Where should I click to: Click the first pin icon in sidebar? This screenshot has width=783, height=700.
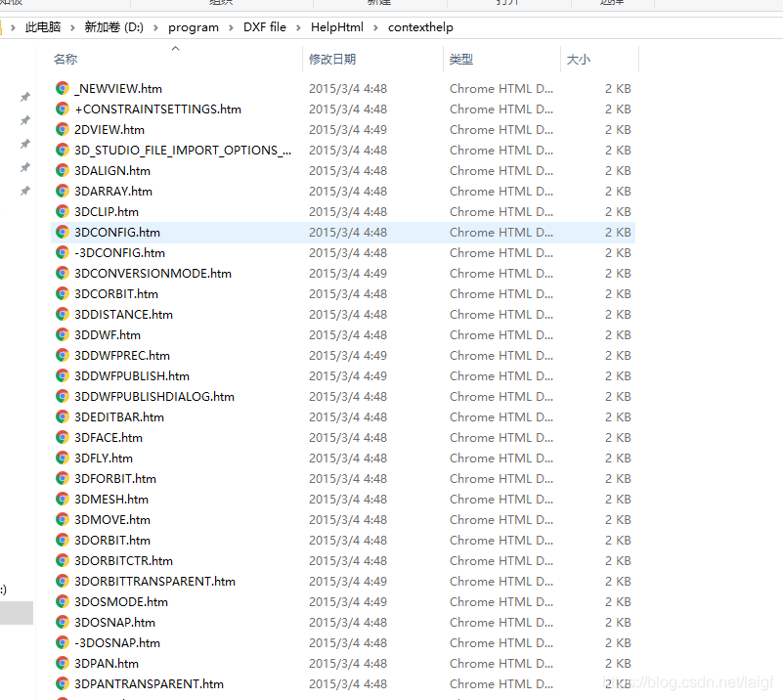(x=25, y=97)
